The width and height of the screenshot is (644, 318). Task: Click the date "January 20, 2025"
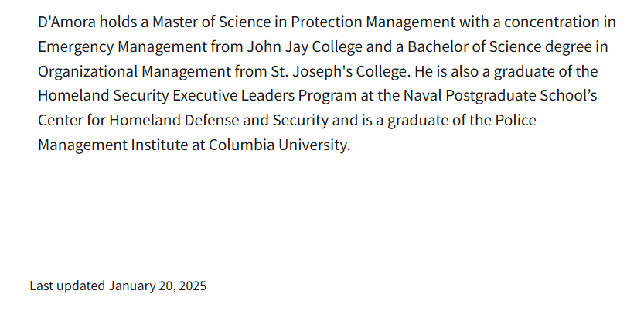(x=158, y=286)
